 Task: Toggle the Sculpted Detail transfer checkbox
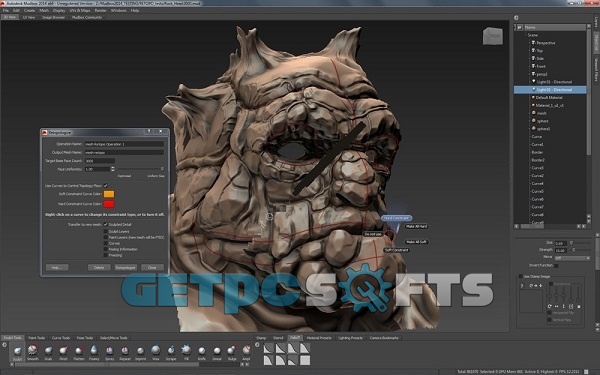pyautogui.click(x=106, y=224)
